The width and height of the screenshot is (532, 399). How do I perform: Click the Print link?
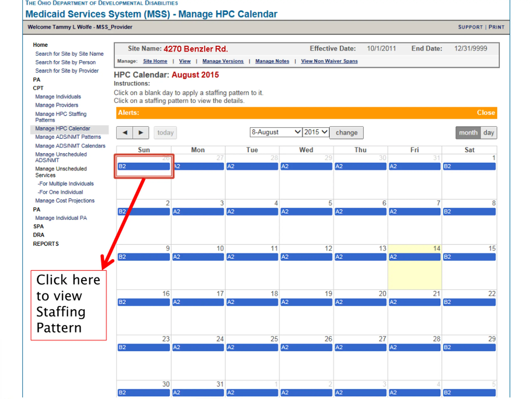pyautogui.click(x=496, y=27)
